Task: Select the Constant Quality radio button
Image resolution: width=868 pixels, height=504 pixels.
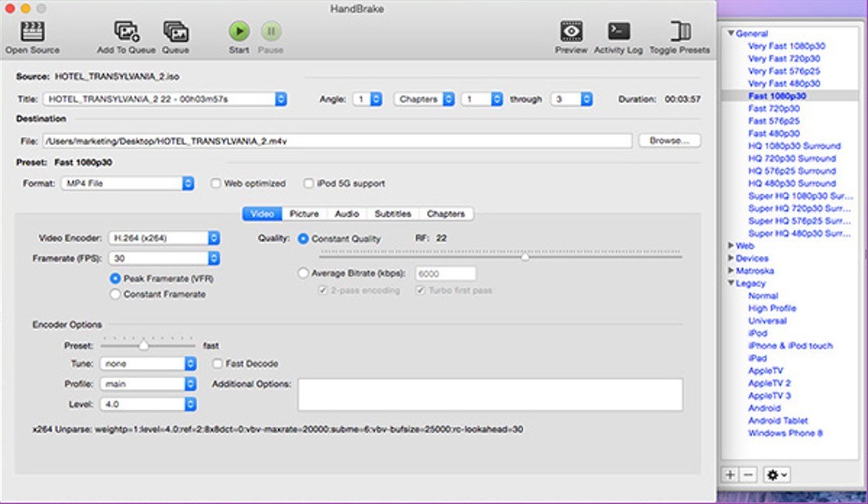Action: (303, 239)
